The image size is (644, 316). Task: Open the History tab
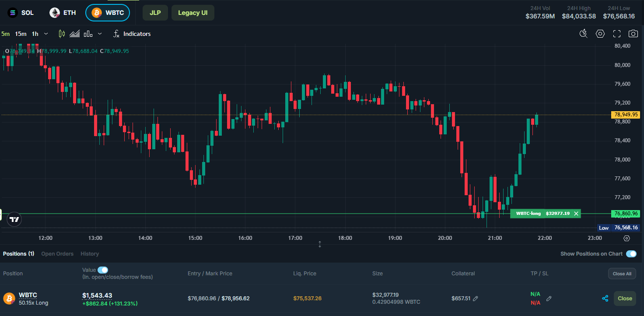coord(90,254)
